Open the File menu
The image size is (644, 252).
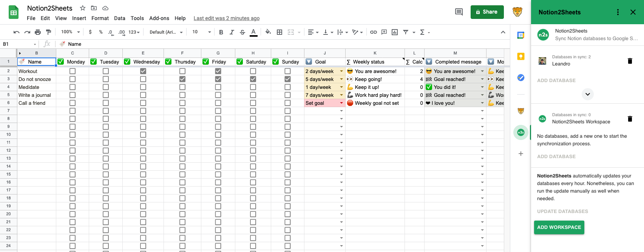(31, 18)
